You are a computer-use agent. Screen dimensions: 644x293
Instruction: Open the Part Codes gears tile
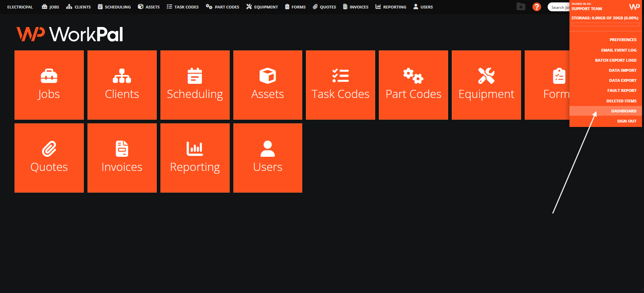(413, 85)
